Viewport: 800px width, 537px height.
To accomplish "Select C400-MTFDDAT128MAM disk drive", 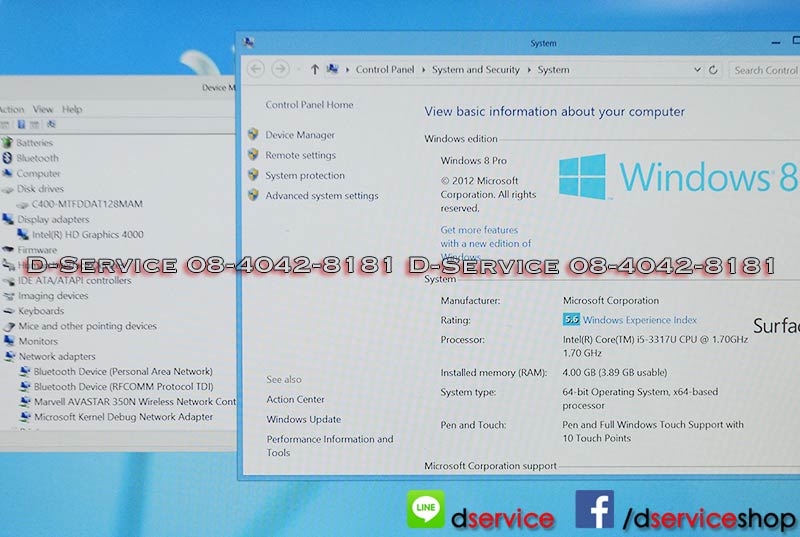I will tap(87, 204).
